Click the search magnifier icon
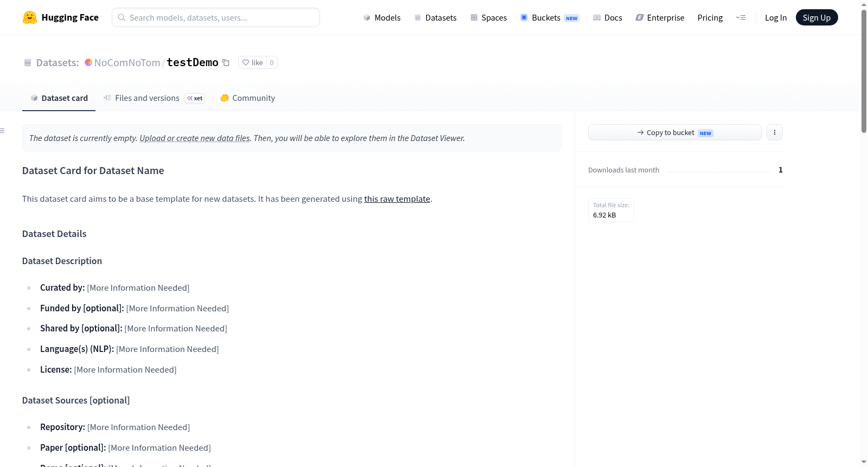868x467 pixels. pyautogui.click(x=122, y=17)
